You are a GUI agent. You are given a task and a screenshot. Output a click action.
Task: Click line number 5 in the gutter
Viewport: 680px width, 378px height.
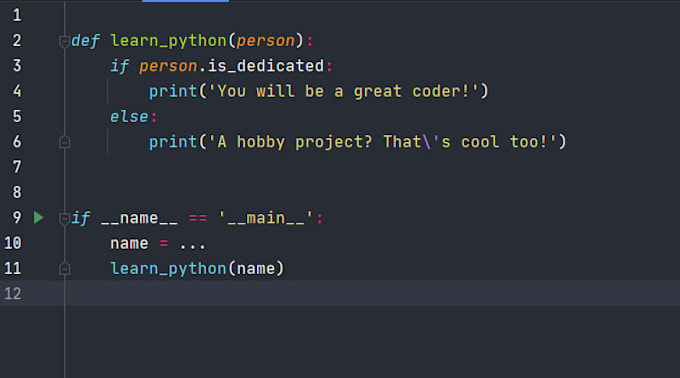pyautogui.click(x=17, y=116)
